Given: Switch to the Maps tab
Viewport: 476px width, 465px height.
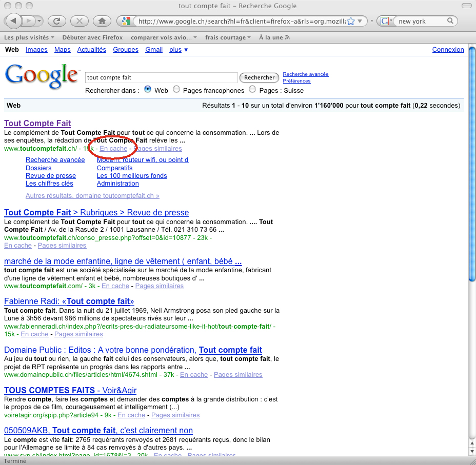Looking at the screenshot, I should coord(62,49).
